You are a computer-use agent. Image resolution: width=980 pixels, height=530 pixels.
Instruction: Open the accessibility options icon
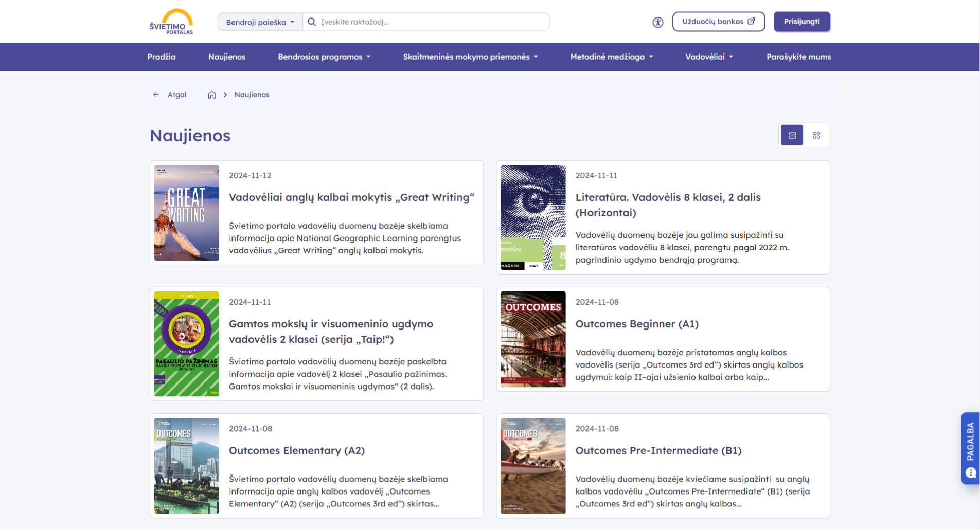[x=658, y=22]
